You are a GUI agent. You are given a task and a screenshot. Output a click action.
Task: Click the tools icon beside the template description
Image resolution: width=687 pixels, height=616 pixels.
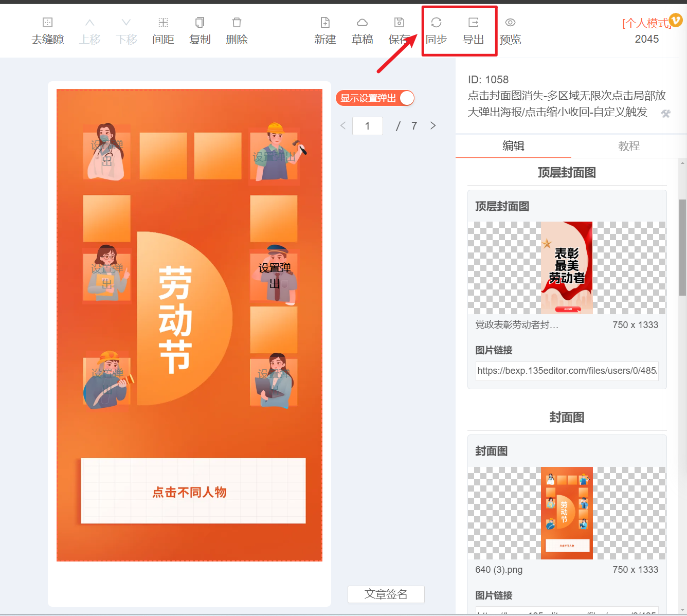(x=666, y=114)
